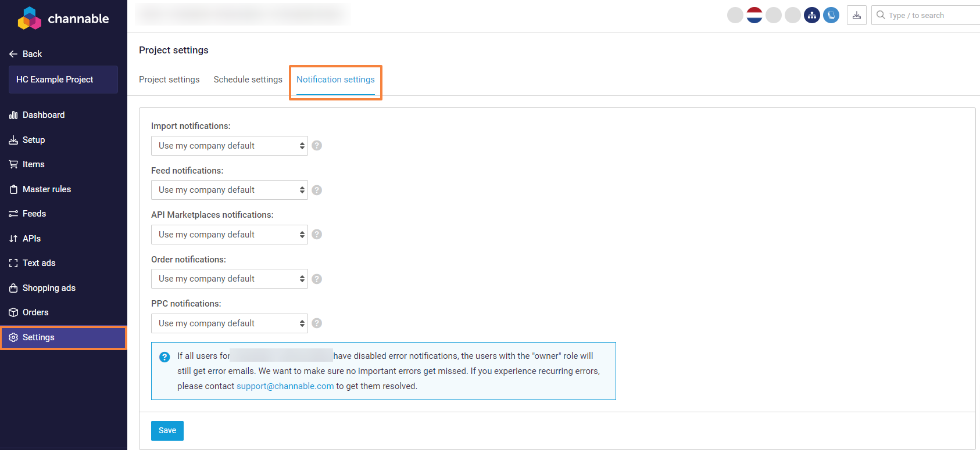Image resolution: width=980 pixels, height=450 pixels.
Task: Open the Order notifications dropdown
Action: point(229,279)
